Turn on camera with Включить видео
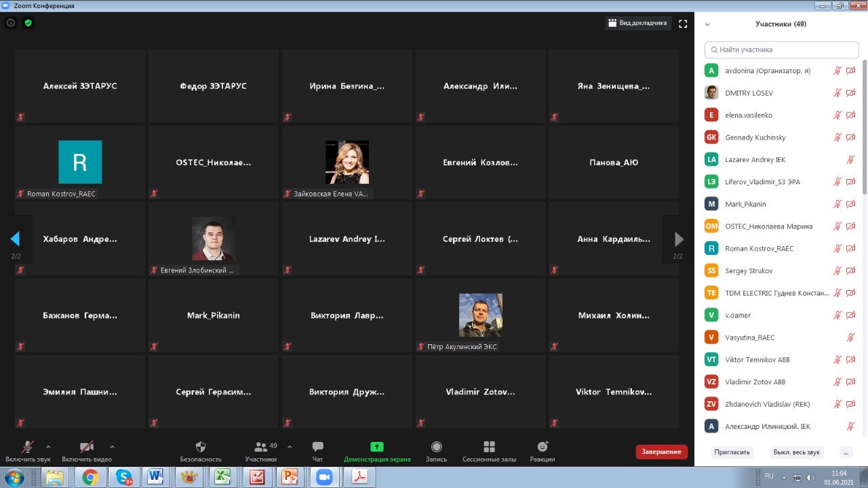This screenshot has height=488, width=868. pyautogui.click(x=87, y=447)
